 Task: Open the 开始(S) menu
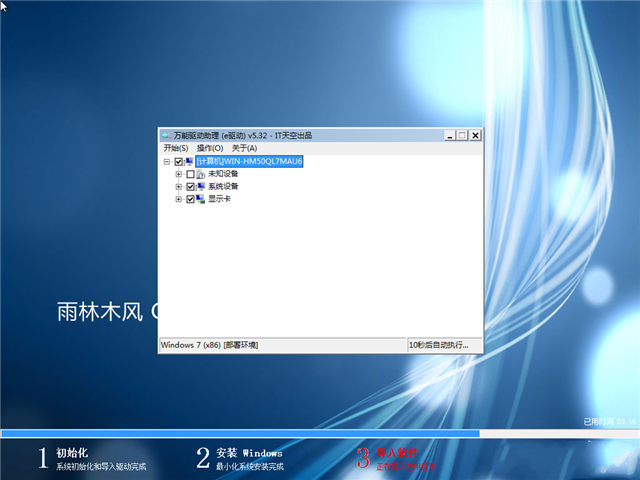click(176, 148)
